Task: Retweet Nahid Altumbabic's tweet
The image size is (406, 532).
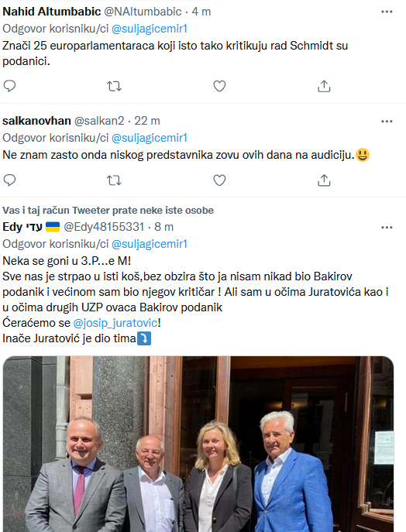Action: tap(114, 86)
